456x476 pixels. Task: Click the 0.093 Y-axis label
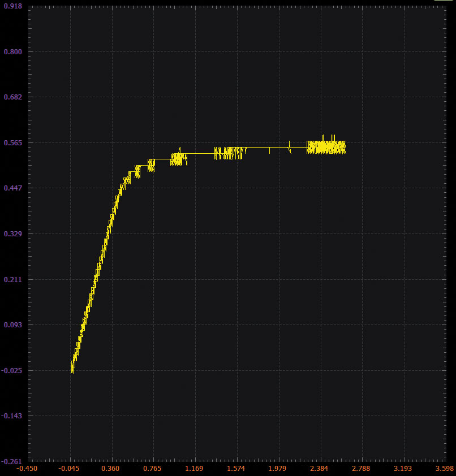13,325
